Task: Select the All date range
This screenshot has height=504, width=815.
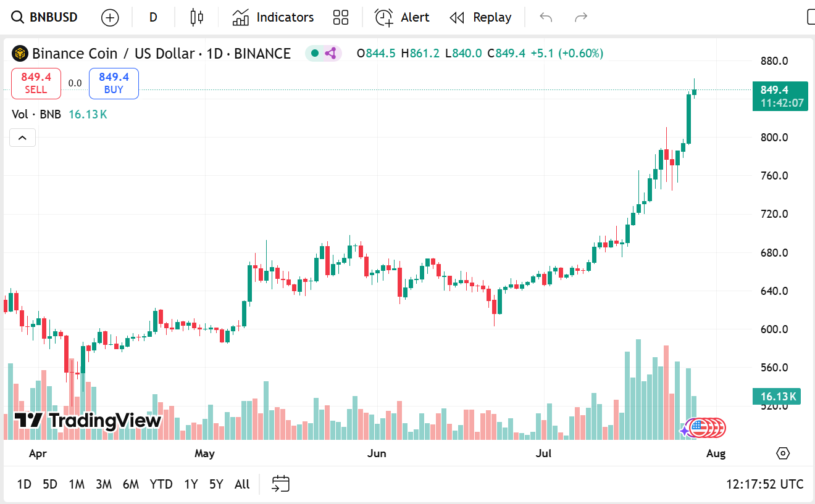Action: tap(242, 484)
